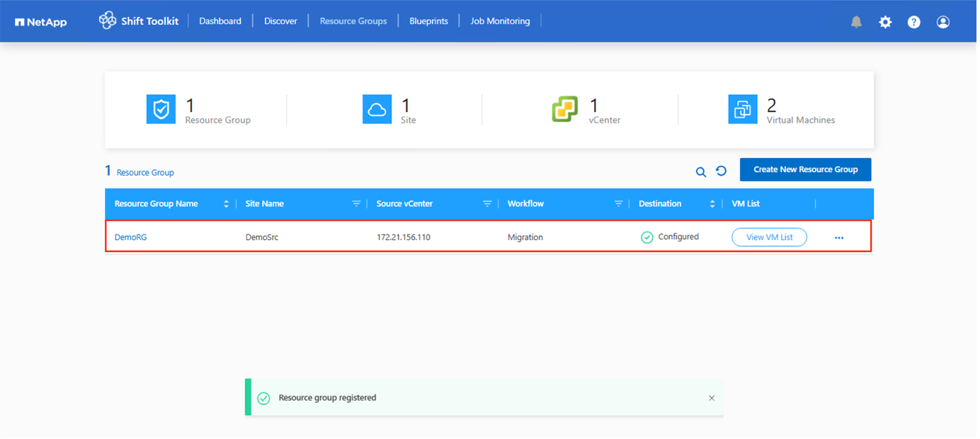
Task: Sort by Resource Group Name column
Action: [226, 204]
